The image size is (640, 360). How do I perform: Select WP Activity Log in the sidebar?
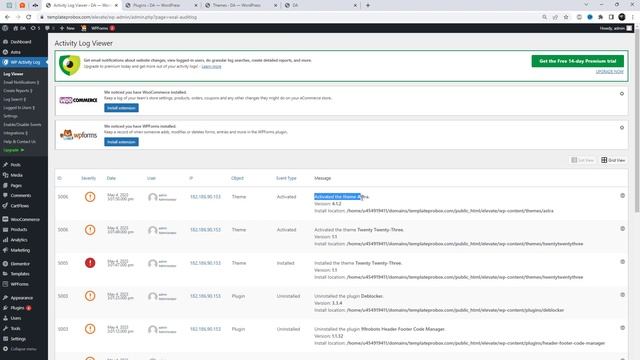(24, 62)
